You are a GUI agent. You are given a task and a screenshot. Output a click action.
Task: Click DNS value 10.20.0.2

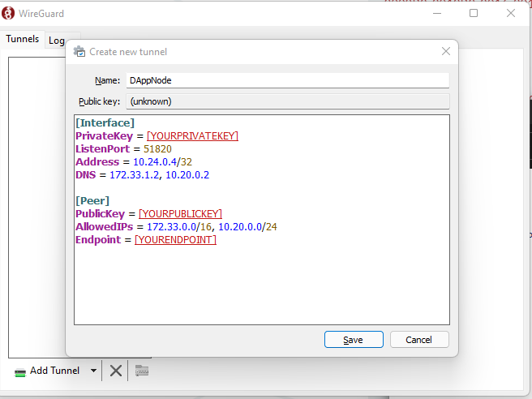187,175
